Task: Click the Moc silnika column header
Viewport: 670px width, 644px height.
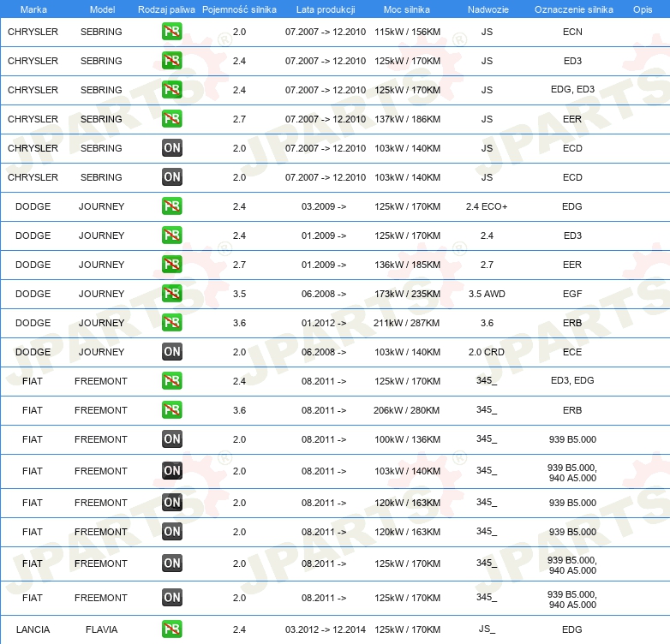Action: [407, 9]
